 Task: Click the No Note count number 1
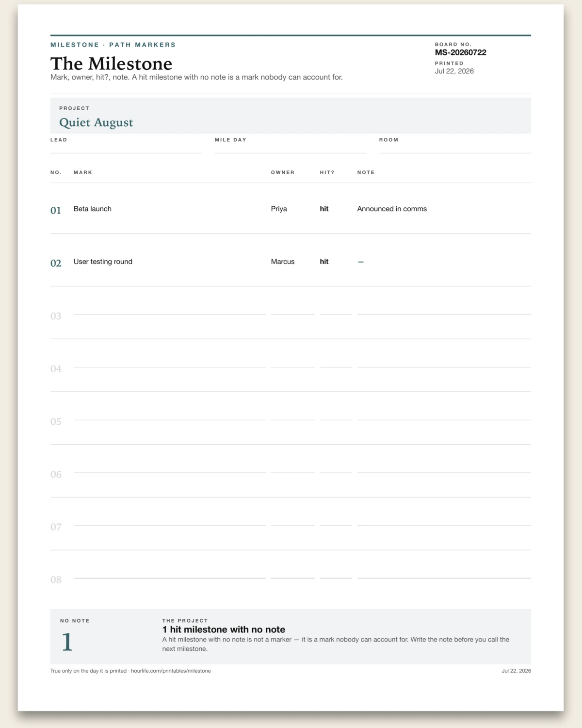pos(67,642)
